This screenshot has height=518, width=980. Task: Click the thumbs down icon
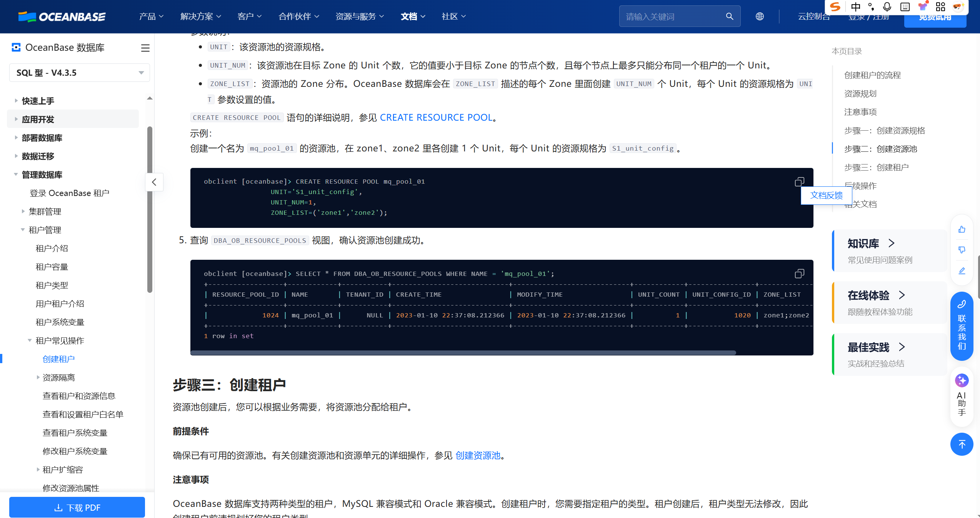(962, 250)
